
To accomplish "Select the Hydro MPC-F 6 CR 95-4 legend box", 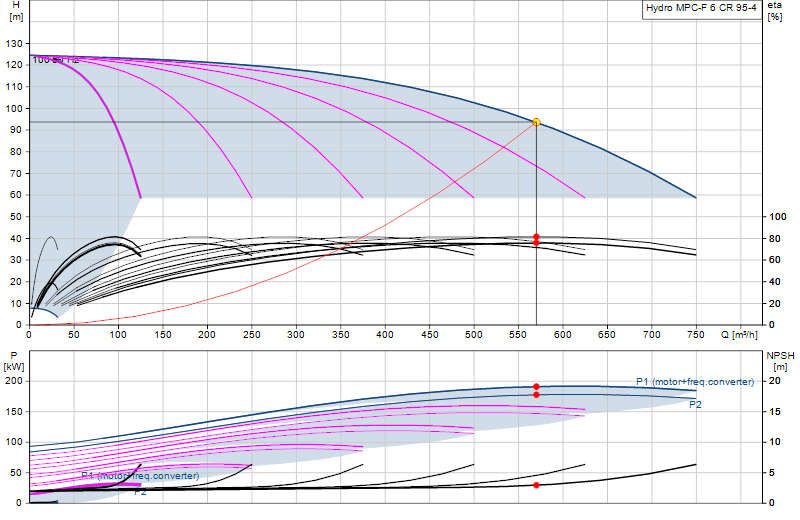I will [701, 9].
